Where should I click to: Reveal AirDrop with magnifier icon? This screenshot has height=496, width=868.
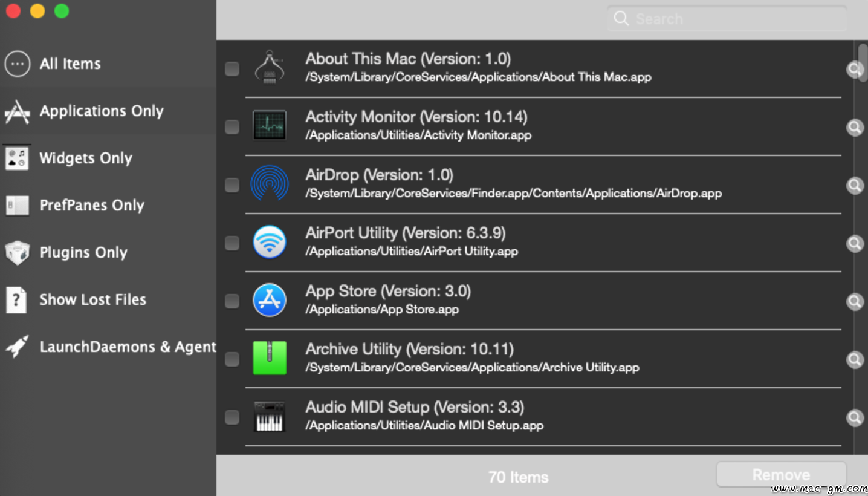tap(854, 186)
